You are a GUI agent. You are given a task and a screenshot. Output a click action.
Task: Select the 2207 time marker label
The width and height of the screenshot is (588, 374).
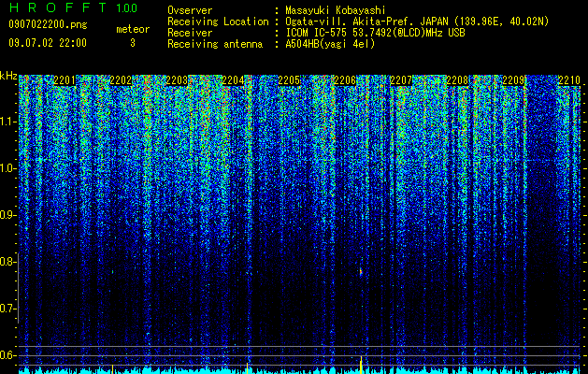coord(401,80)
